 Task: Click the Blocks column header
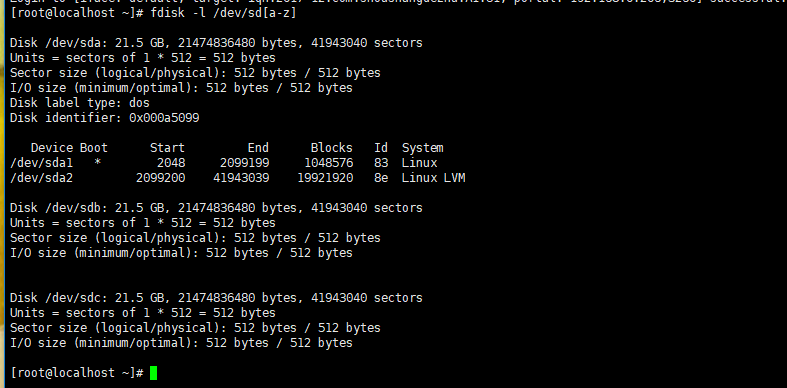click(x=331, y=148)
